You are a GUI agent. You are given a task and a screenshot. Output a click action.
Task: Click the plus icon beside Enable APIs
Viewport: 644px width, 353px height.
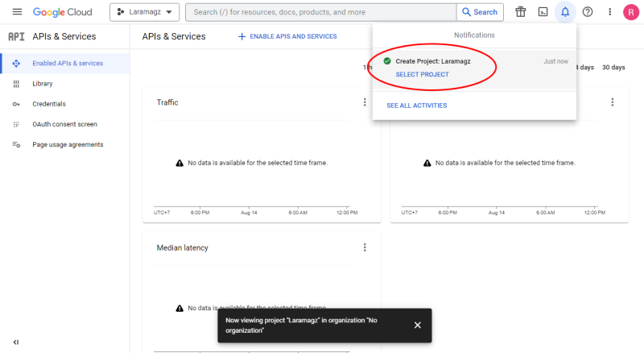click(242, 36)
